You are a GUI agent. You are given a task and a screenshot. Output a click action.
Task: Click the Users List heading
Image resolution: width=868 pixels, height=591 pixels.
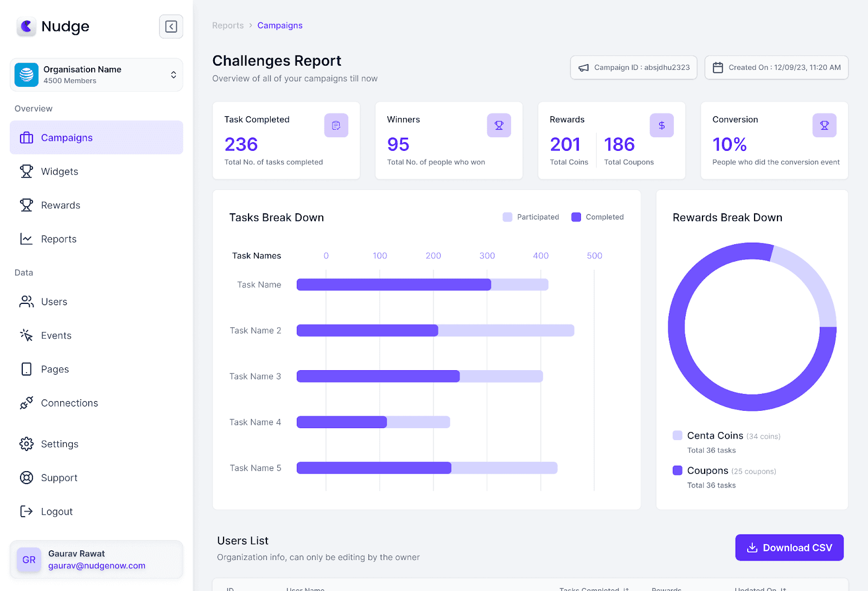(242, 541)
